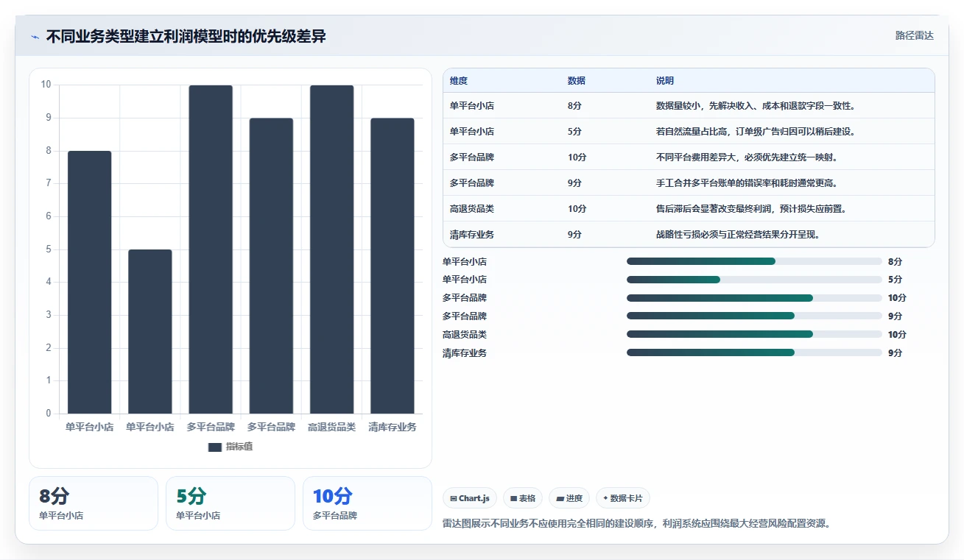Click the 高退货品类 progress bar
The image size is (964, 560).
coord(754,334)
